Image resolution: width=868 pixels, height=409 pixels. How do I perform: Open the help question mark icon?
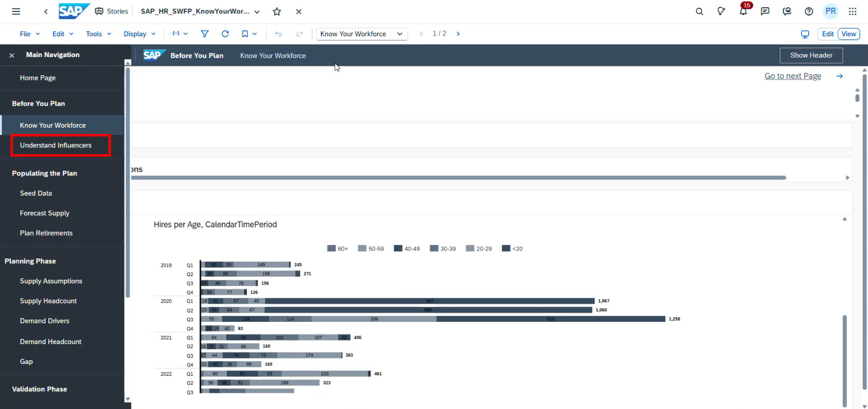click(x=809, y=11)
